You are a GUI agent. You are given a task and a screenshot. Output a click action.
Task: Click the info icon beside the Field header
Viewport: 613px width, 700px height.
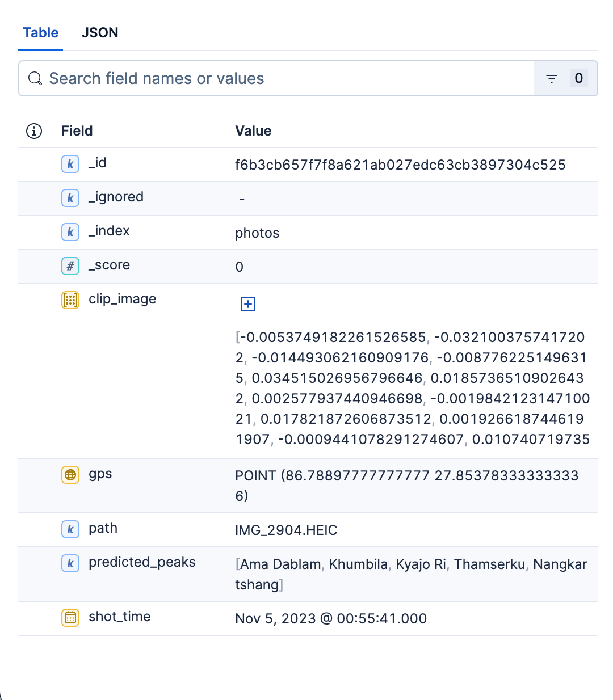tap(33, 130)
